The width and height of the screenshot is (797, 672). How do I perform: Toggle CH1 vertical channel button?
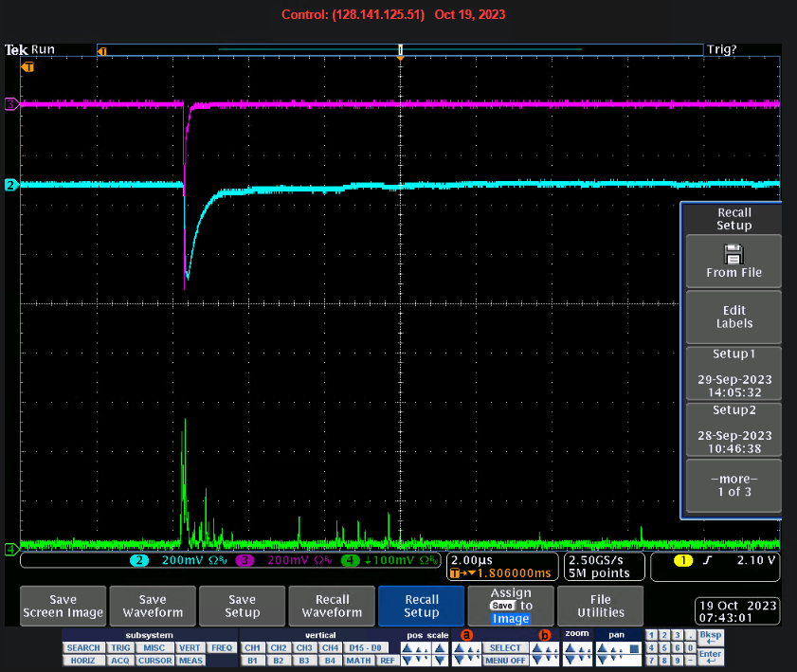pos(252,648)
